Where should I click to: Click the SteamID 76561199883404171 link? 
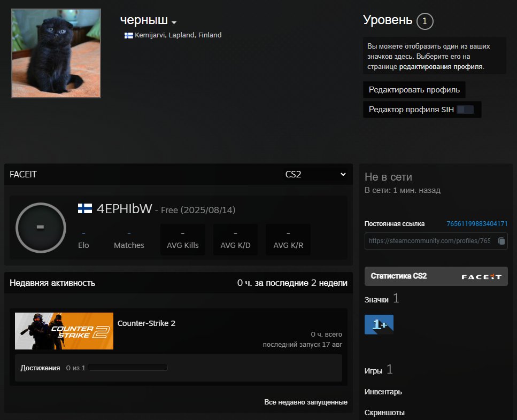[x=477, y=224]
